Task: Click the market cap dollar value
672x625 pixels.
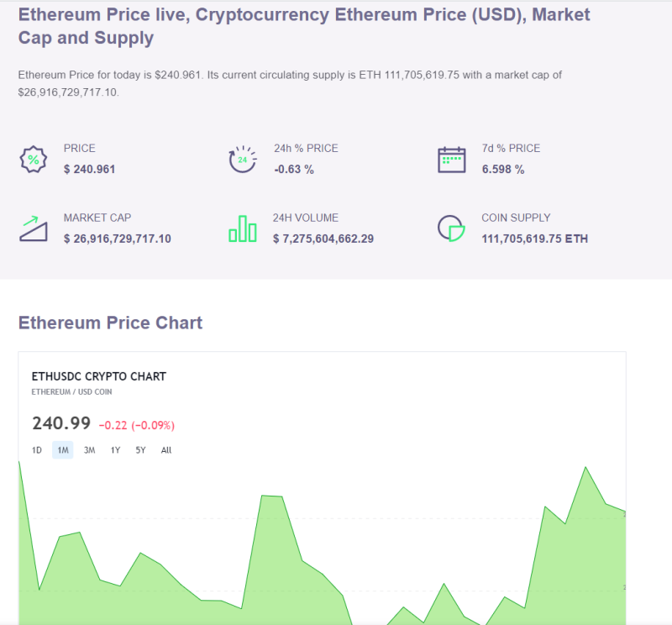Action: [117, 239]
